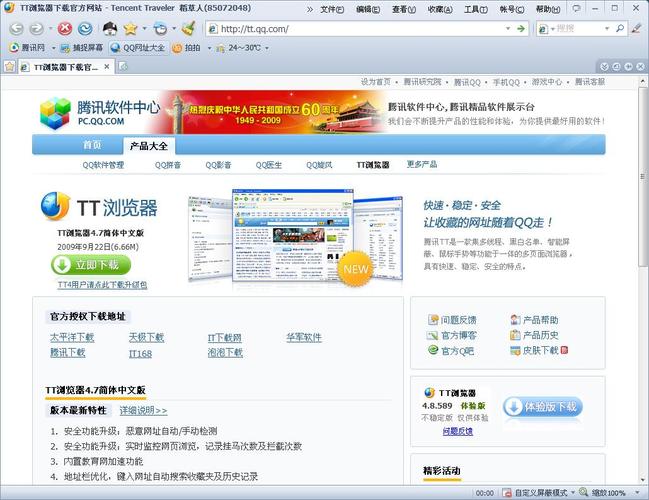Close the TT浏览器下载官 tab
Screen dimensions: 649x500
click(107, 66)
